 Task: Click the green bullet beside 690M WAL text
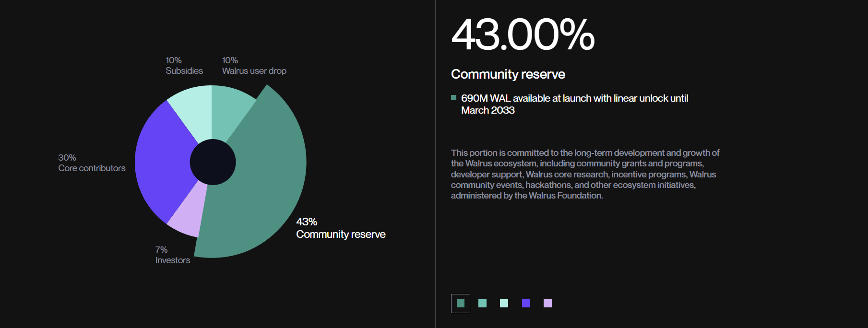(x=454, y=98)
